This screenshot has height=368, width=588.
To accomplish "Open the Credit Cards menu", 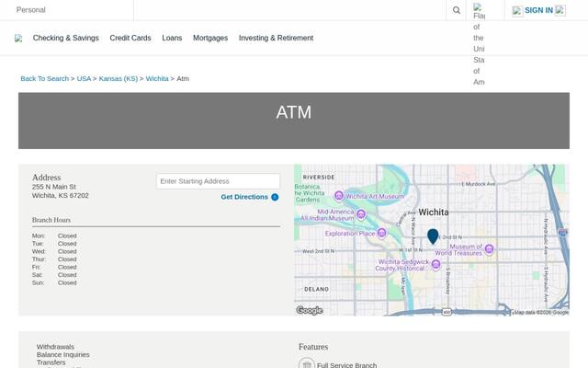I will (130, 38).
